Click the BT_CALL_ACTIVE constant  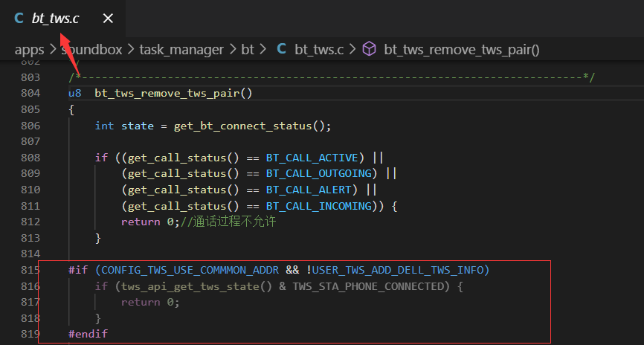(312, 158)
